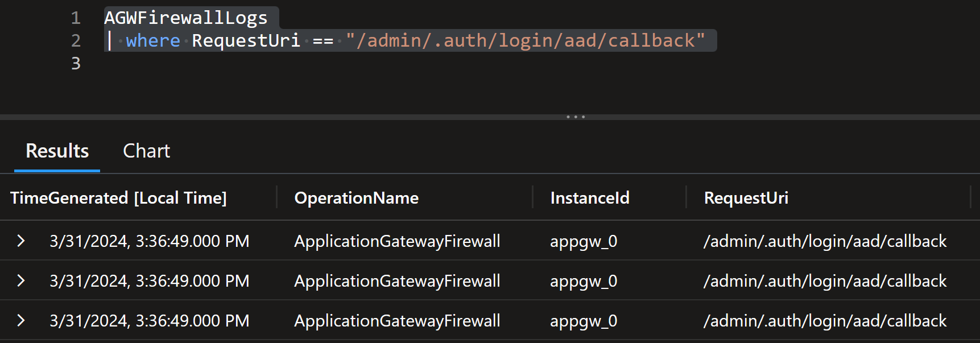Image resolution: width=980 pixels, height=343 pixels.
Task: Click the AGWFirewallLogs table name in query
Action: click(186, 18)
